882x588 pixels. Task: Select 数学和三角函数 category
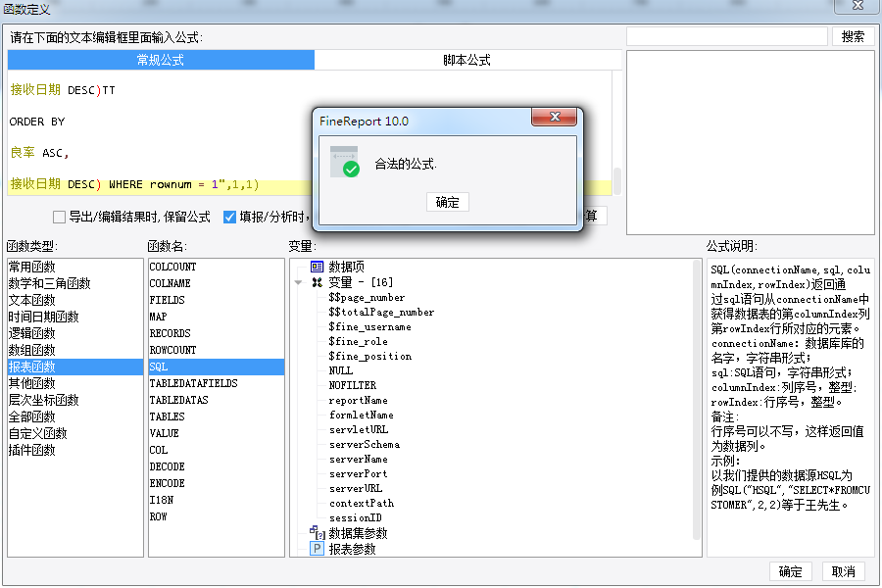pyautogui.click(x=75, y=283)
